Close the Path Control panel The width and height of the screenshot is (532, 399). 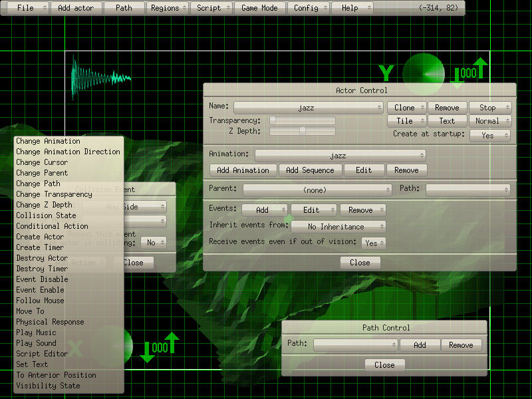coord(384,364)
